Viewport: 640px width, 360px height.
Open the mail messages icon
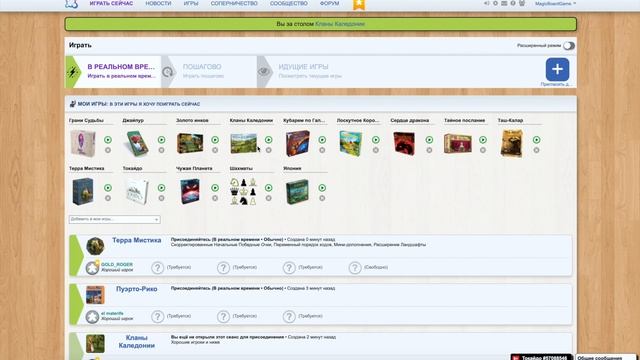[x=504, y=3]
